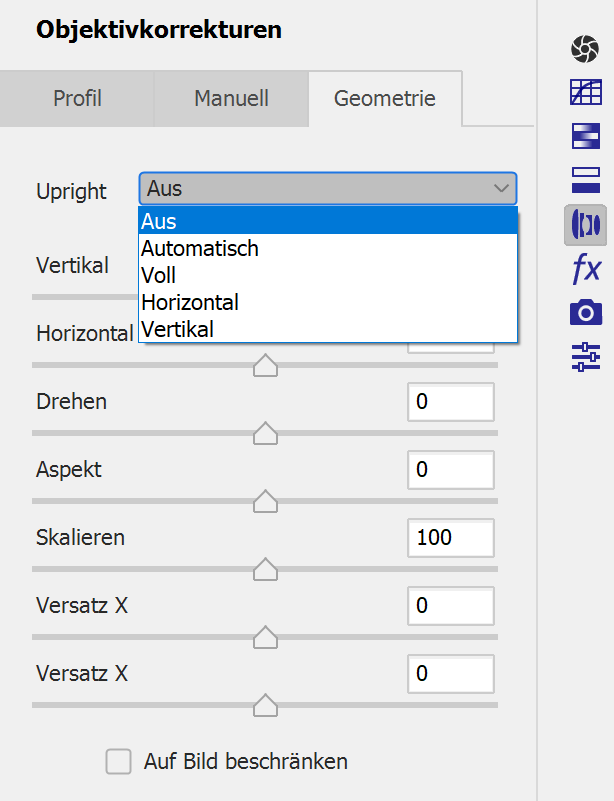The image size is (614, 801).
Task: Open the fx Effects panel
Action: (584, 269)
